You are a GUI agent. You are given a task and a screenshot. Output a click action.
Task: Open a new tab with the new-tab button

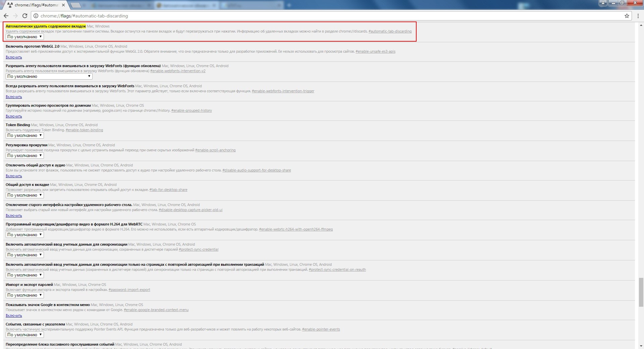(x=76, y=5)
